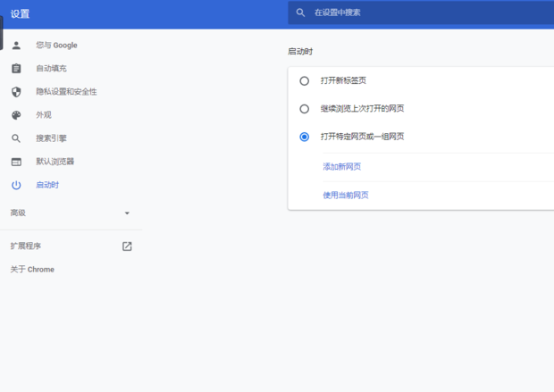554x392 pixels.
Task: Open the 默认浏览器 section
Action: 55,162
